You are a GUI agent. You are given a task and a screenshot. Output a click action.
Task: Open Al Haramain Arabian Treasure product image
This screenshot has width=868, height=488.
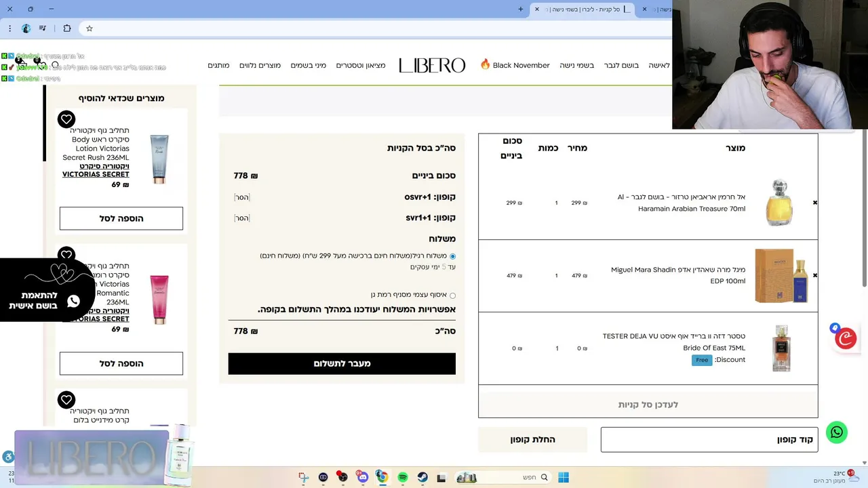pyautogui.click(x=780, y=203)
